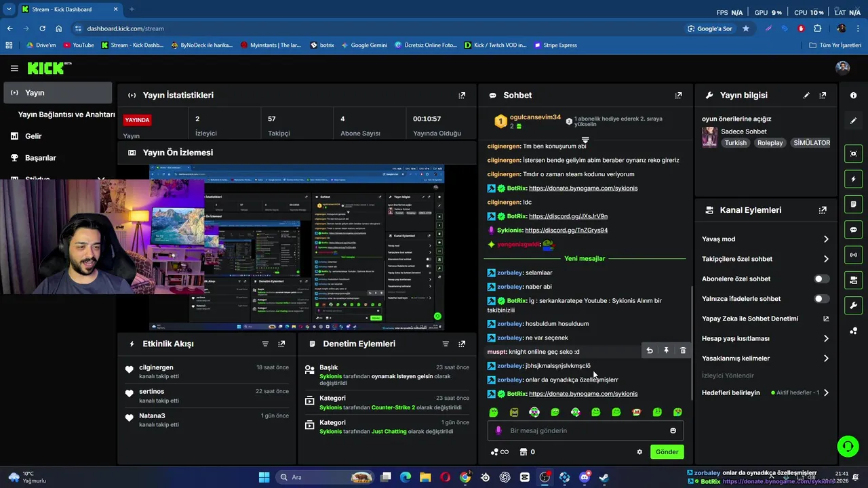Open the browser tab search dropdown
The height and width of the screenshot is (488, 868).
tap(8, 9)
